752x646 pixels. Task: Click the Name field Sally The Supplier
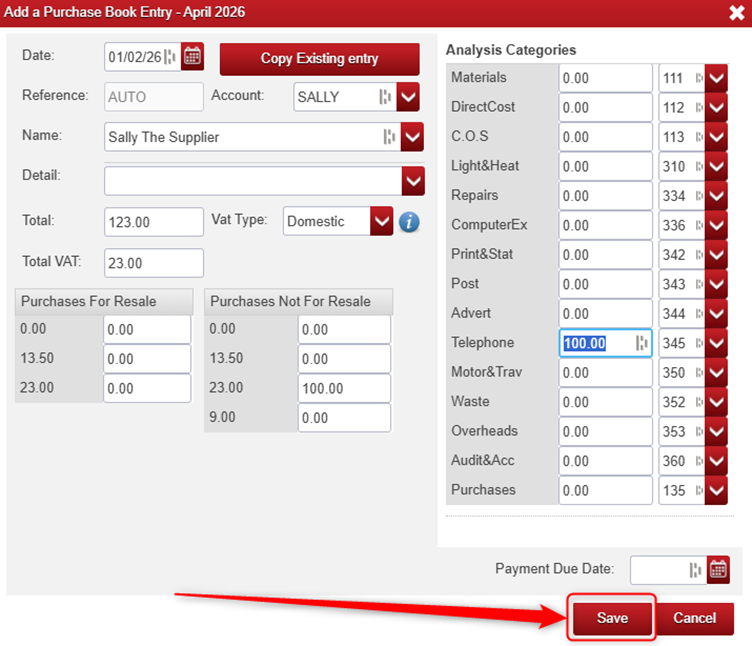tap(253, 137)
